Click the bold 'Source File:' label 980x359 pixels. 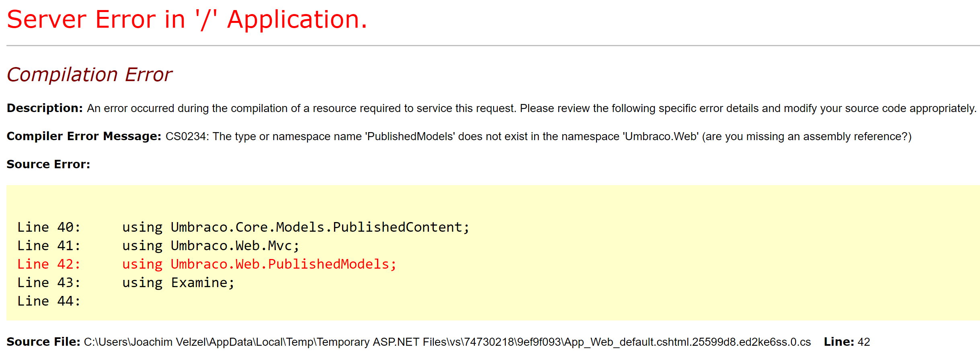pyautogui.click(x=43, y=342)
